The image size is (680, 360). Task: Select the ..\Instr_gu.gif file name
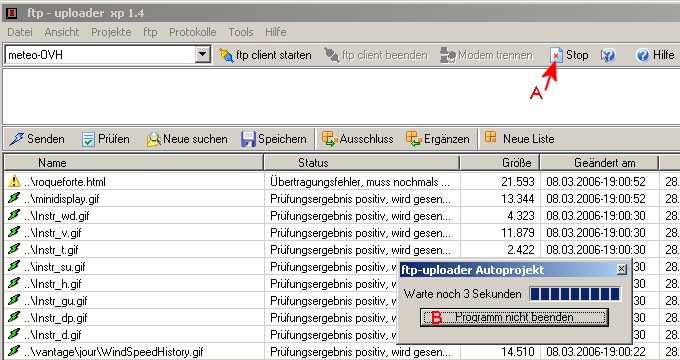pos(56,301)
